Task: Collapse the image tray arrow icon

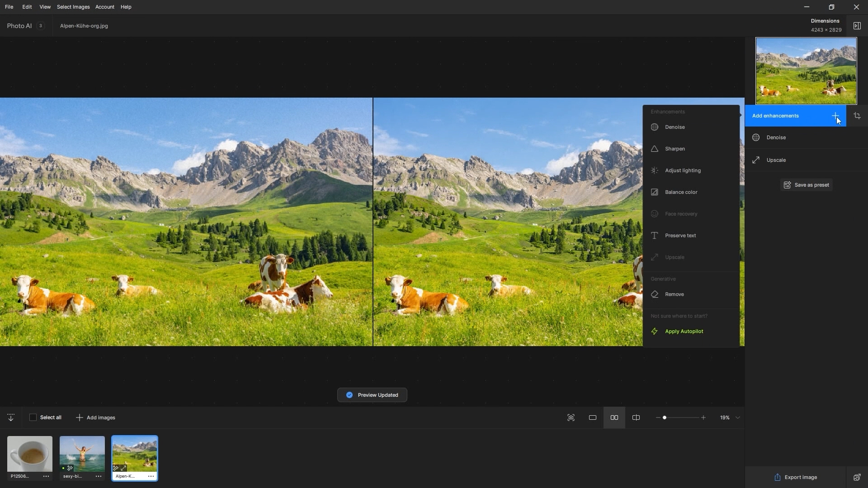Action: [11, 418]
